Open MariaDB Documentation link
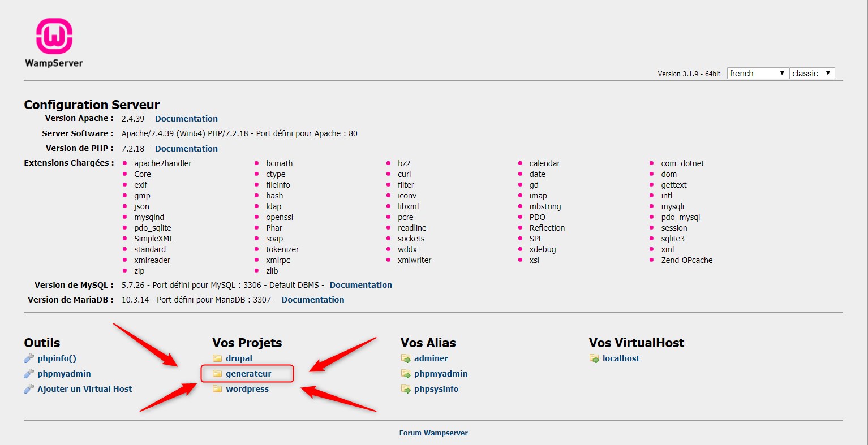 (x=313, y=300)
